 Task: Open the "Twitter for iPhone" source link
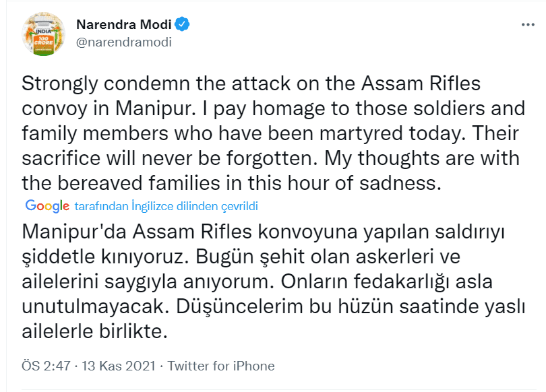click(221, 366)
